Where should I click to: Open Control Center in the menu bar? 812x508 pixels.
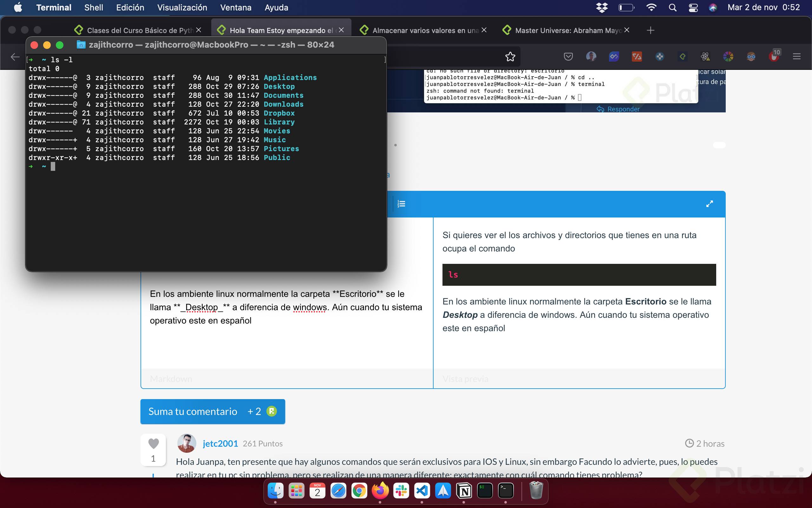coord(693,7)
